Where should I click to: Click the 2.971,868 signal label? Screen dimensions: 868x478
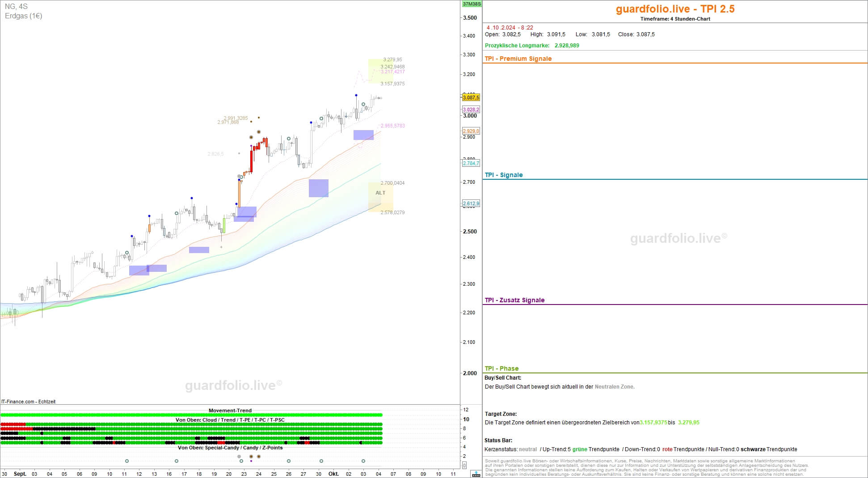click(x=228, y=122)
